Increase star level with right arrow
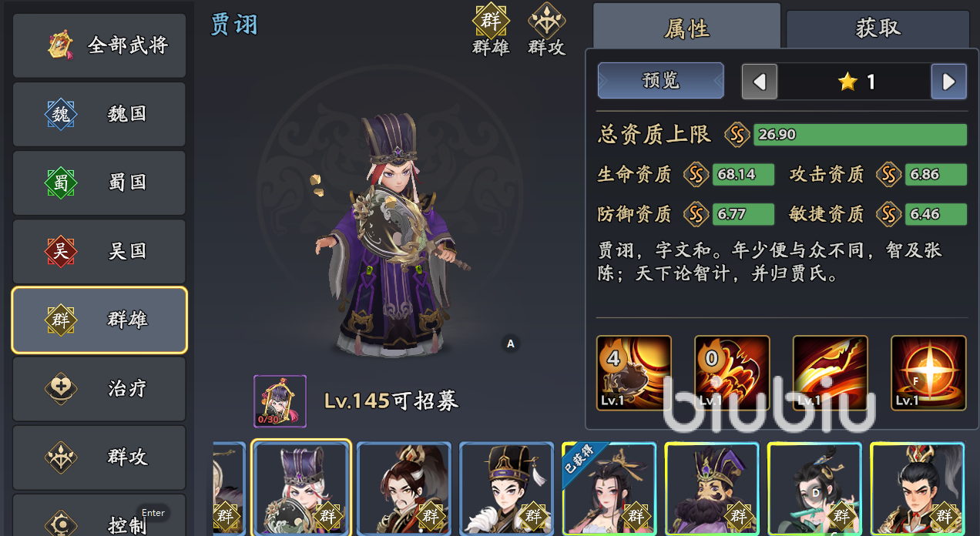Viewport: 980px width, 536px height. (x=948, y=82)
